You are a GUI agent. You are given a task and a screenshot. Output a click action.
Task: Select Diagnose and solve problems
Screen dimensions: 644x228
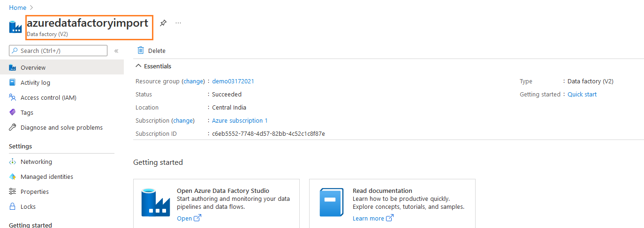tap(61, 127)
